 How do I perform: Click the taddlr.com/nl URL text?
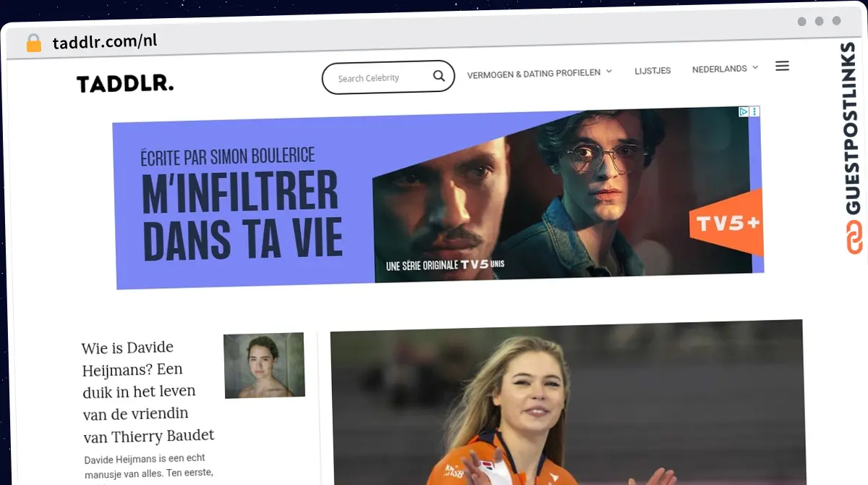[105, 41]
